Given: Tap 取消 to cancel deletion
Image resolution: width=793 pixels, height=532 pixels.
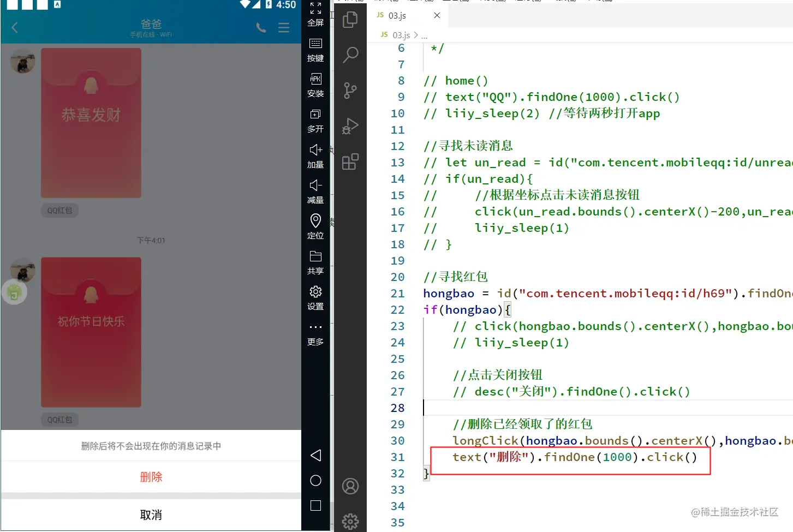Looking at the screenshot, I should click(151, 515).
